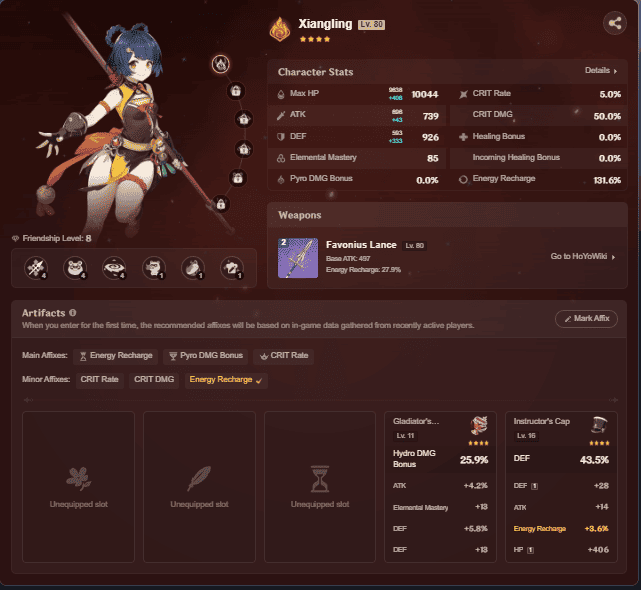Open the Guoba bear talent icon
This screenshot has width=641, height=590.
(75, 268)
